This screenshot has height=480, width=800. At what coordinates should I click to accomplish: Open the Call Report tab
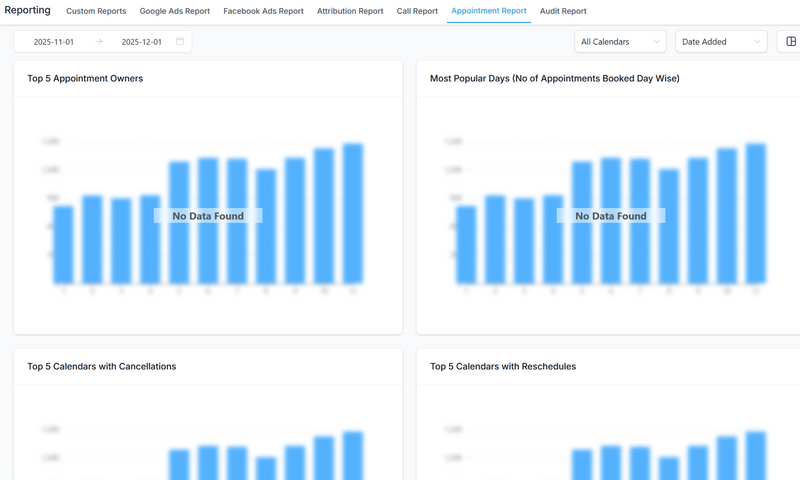[417, 11]
